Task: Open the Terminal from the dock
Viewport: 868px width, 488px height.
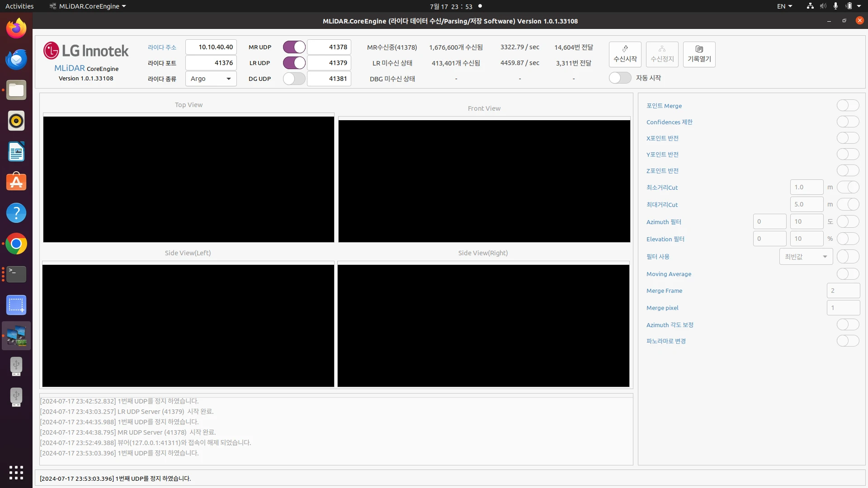Action: [x=16, y=274]
